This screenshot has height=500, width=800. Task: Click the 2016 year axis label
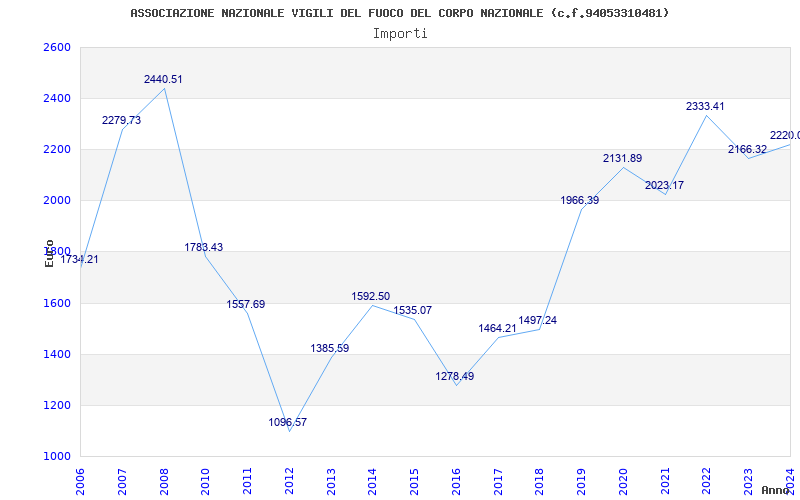456,481
